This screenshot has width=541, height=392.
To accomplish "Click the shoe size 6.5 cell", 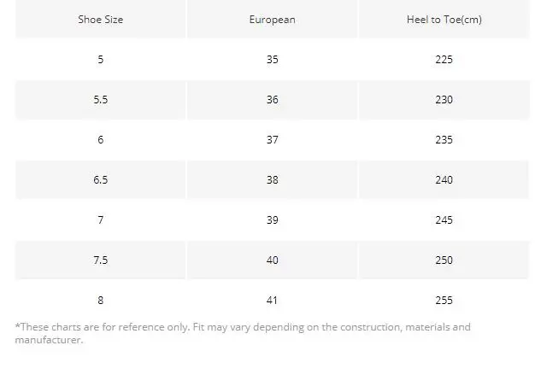I will [x=101, y=180].
